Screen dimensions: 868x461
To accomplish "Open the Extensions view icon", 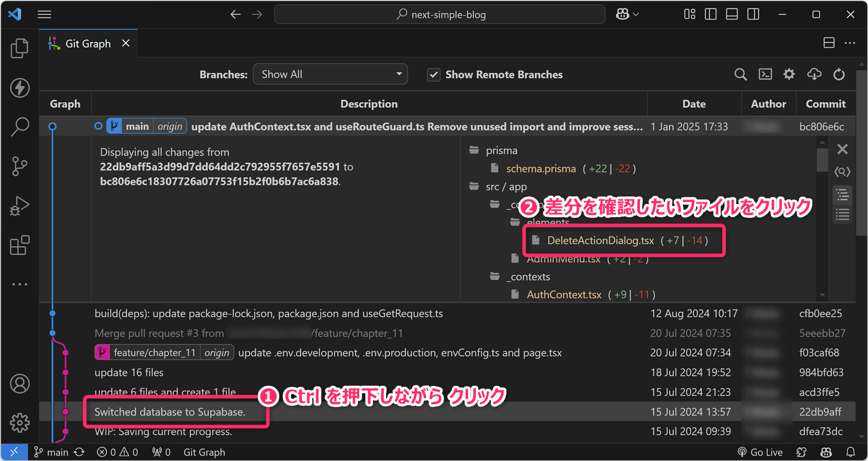I will click(x=20, y=245).
